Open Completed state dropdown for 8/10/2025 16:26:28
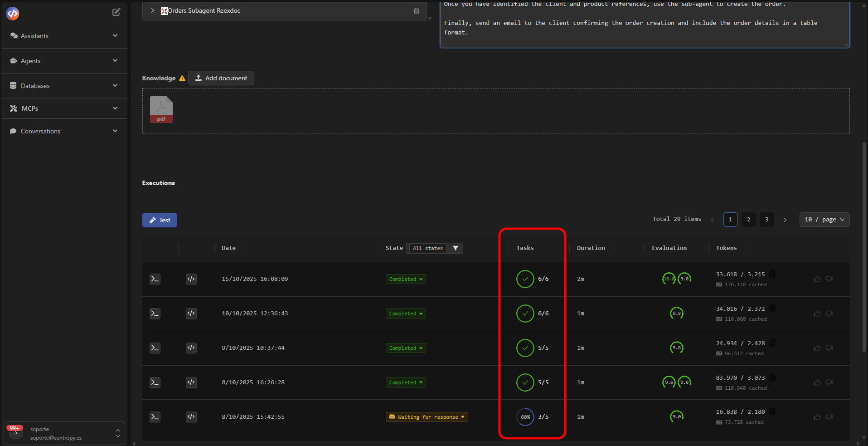The width and height of the screenshot is (868, 446). [x=406, y=382]
